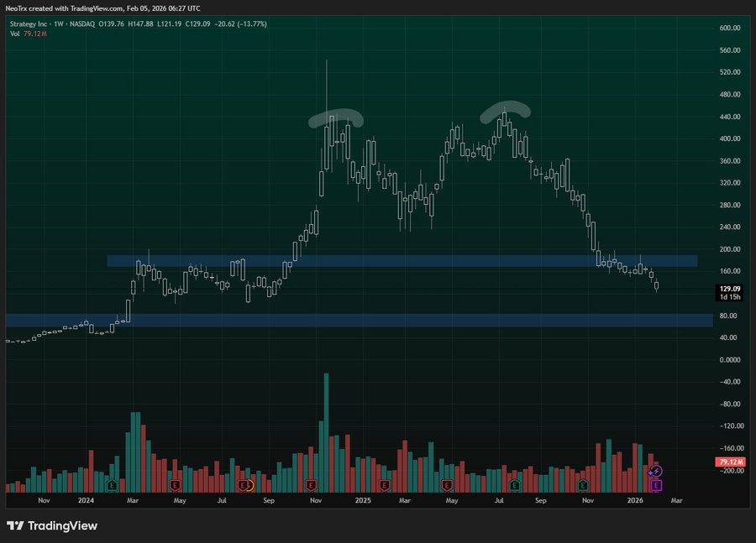Click the 600.00 level on price axis
Screen dimensions: 756x543
pos(728,28)
